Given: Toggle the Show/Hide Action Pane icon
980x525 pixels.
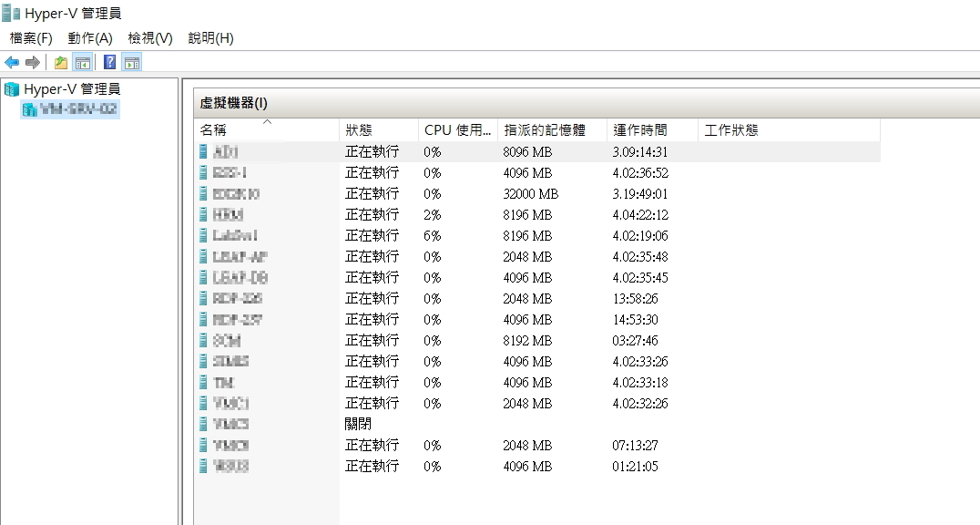Looking at the screenshot, I should 132,62.
